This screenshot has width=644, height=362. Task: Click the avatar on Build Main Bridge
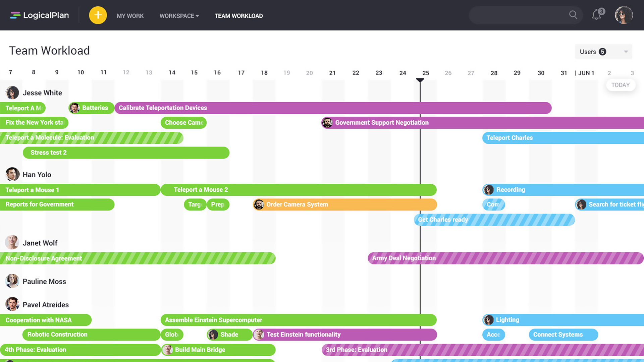(x=167, y=350)
